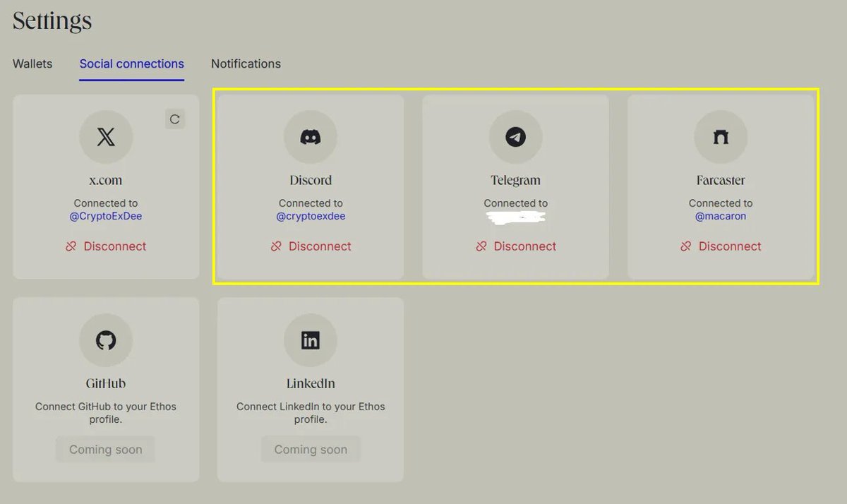Disconnect the x.com account

[x=106, y=246]
